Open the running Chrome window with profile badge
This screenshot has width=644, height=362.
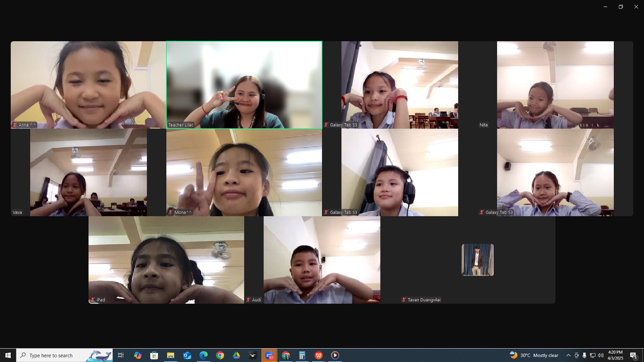click(286, 355)
